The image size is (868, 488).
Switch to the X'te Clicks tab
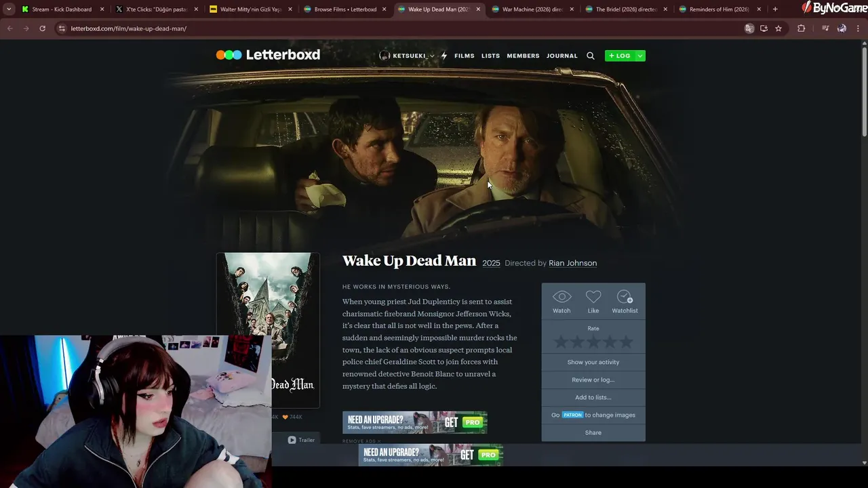point(156,9)
